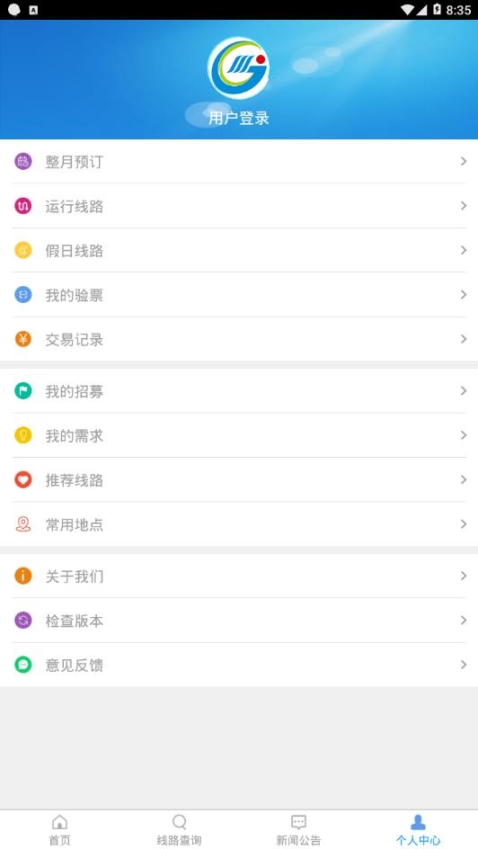Tap the pink route icon for 运行线路
This screenshot has height=849, width=478.
23,206
